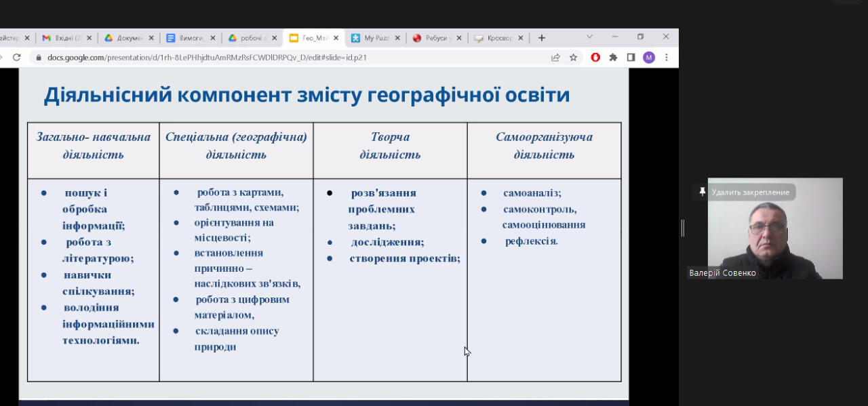Share this page from the address bar

coord(555,58)
